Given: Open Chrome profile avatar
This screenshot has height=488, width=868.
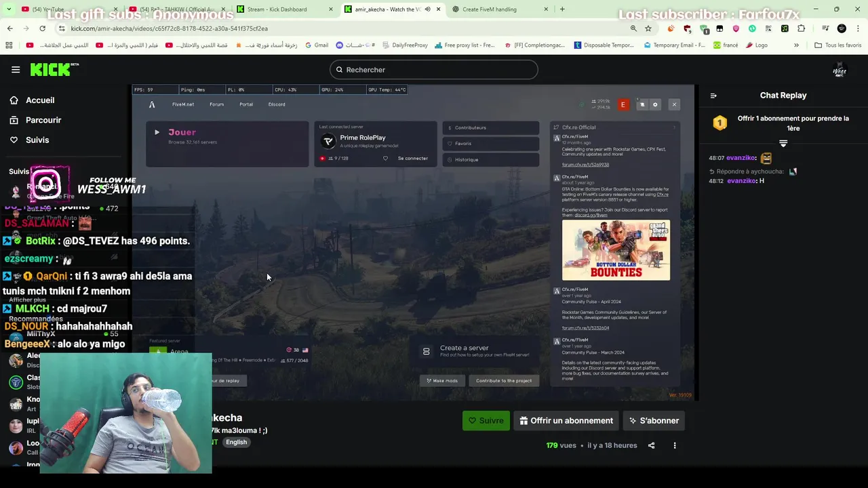Looking at the screenshot, I should coord(842,28).
